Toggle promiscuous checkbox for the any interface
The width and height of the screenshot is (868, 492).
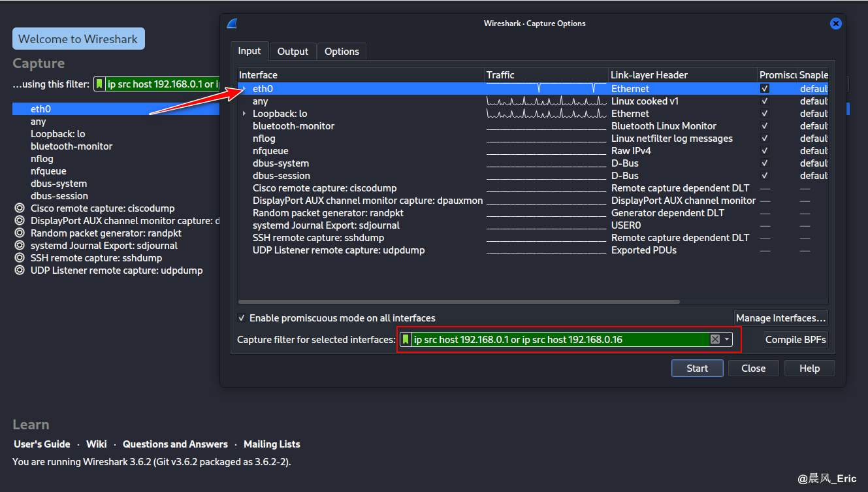point(765,101)
